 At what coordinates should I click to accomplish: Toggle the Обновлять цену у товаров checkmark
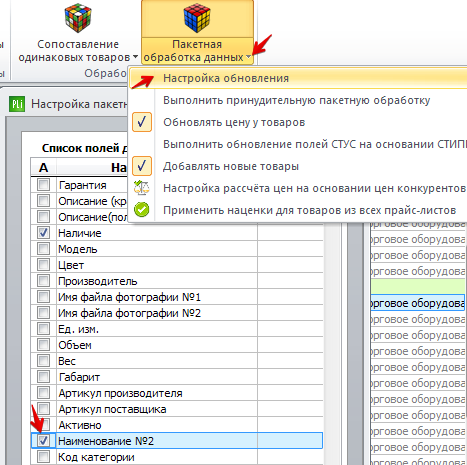click(x=142, y=122)
